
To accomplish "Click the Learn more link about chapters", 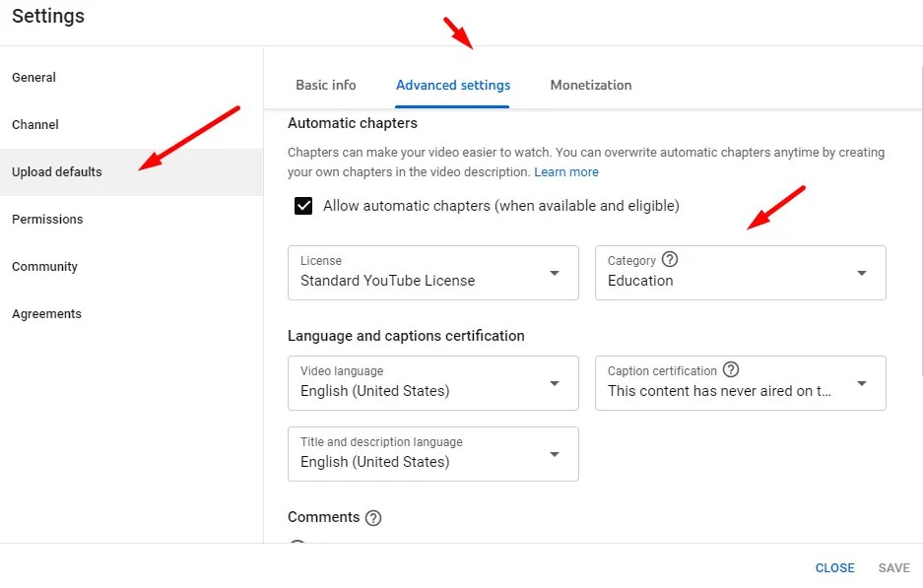I will 566,171.
